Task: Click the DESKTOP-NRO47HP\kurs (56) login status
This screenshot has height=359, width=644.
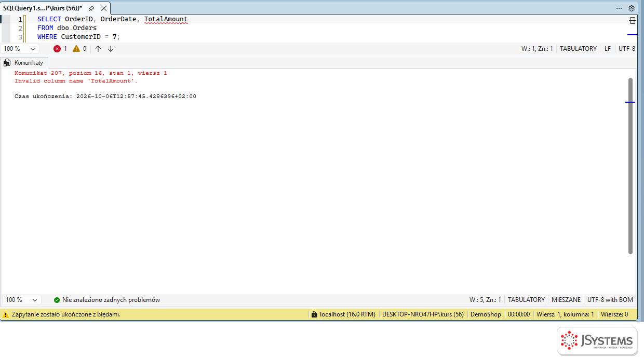Action: point(423,314)
